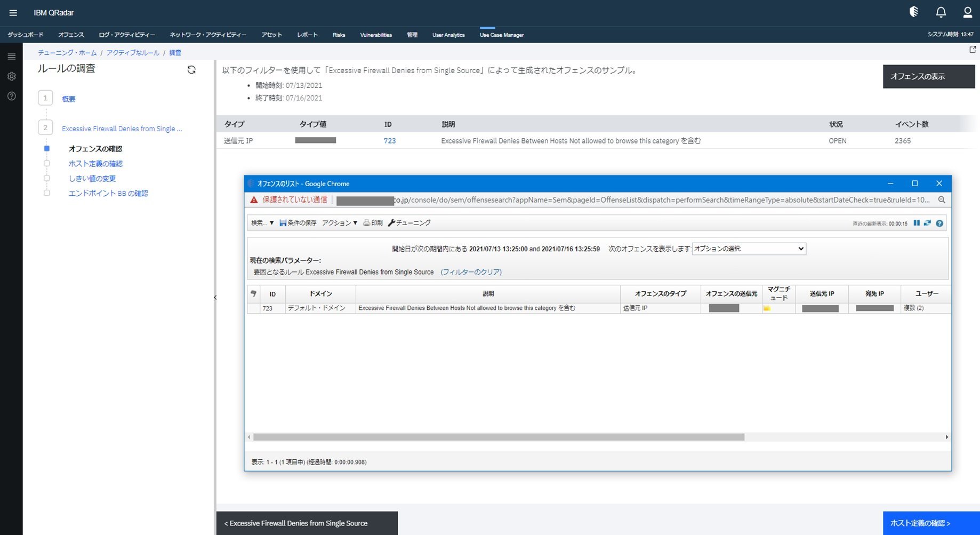Open the user profile icon
Viewport: 980px width, 535px height.
tap(967, 12)
